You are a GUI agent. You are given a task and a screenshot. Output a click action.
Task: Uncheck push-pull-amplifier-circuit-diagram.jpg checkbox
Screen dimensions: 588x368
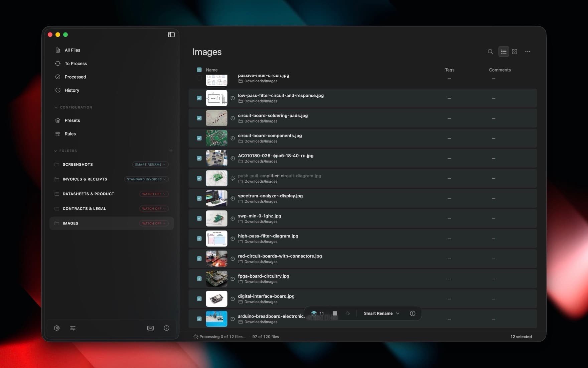[199, 178]
